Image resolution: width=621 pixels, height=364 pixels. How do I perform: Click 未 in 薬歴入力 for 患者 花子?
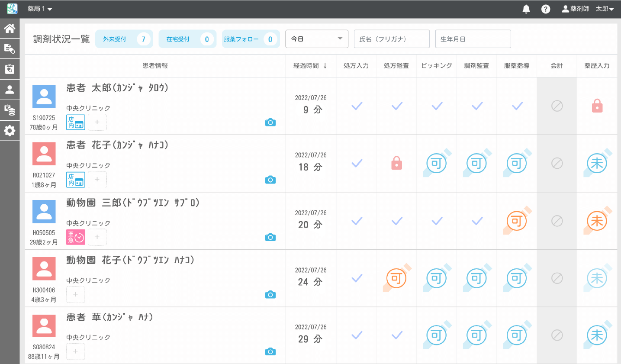coord(597,163)
